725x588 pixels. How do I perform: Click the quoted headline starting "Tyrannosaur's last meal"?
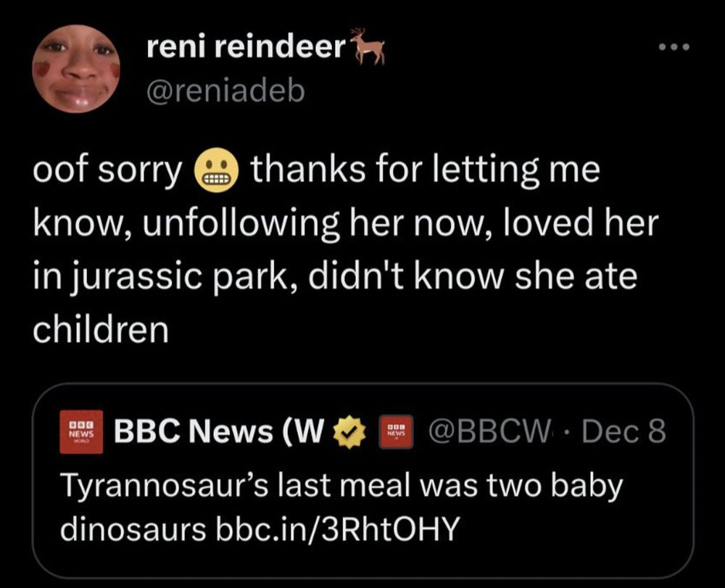point(339,486)
